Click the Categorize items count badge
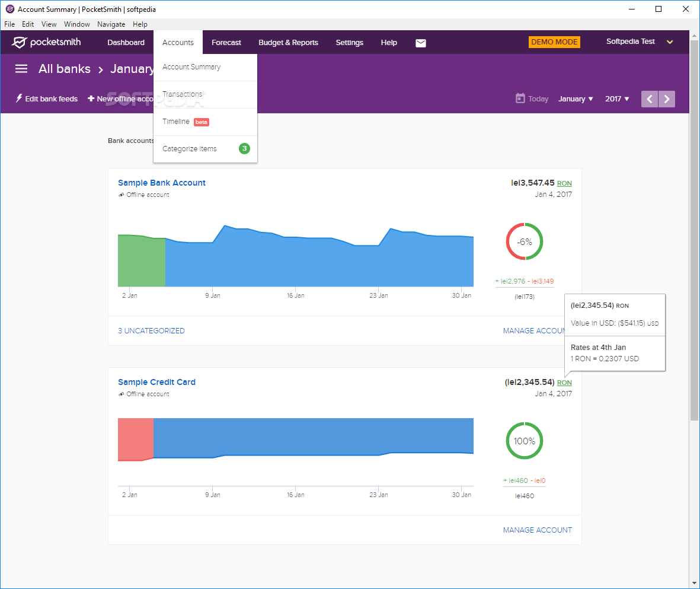Screen dimensions: 700x589 click(244, 148)
